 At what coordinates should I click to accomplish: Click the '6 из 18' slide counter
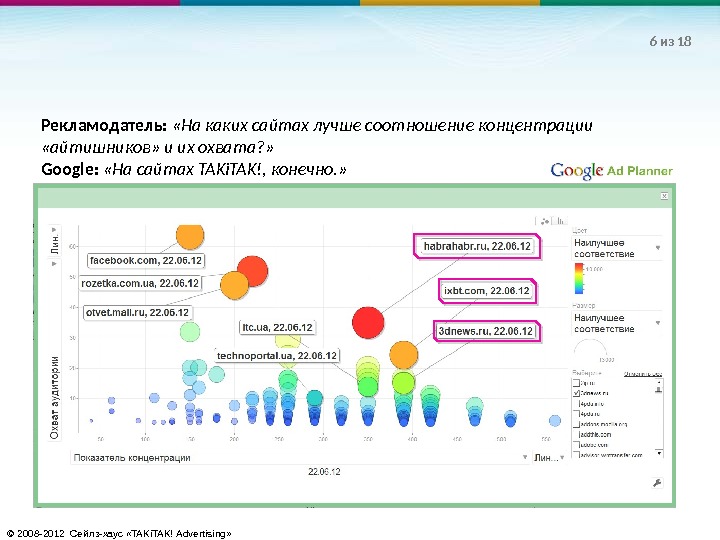pos(670,41)
